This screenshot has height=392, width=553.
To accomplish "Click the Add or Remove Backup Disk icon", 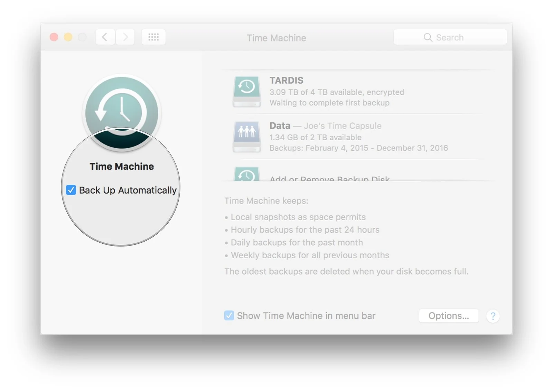I will point(246,174).
